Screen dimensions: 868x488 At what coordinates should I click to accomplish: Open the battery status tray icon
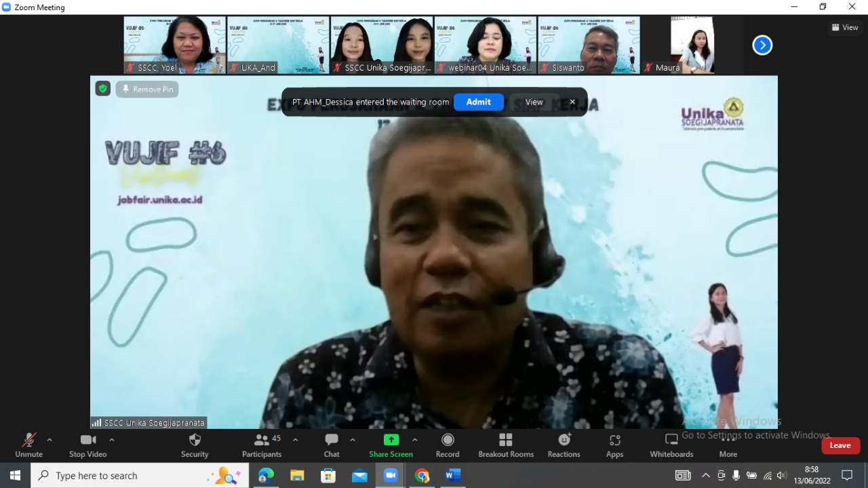(x=751, y=475)
